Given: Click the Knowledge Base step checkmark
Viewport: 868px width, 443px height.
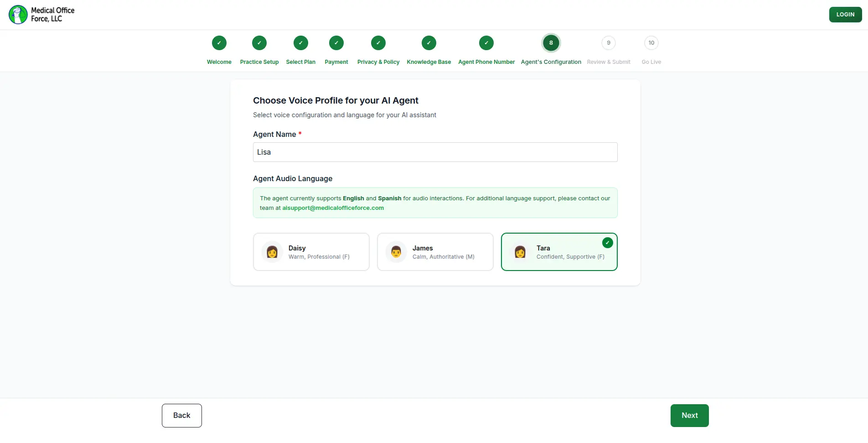Looking at the screenshot, I should [x=429, y=43].
